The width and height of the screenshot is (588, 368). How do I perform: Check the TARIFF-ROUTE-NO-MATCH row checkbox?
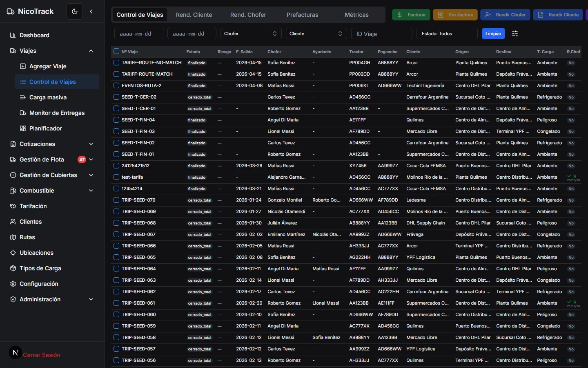tap(116, 63)
